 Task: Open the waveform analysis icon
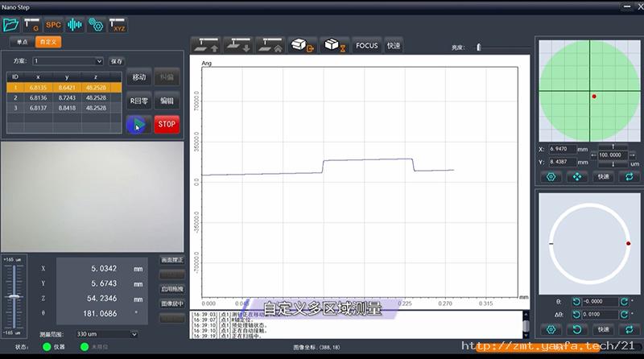(x=75, y=25)
